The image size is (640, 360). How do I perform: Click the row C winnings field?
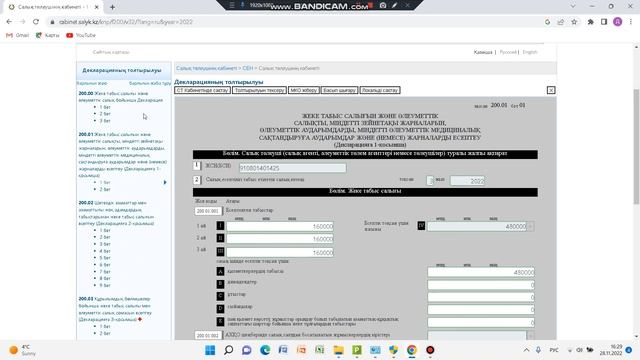(481, 297)
